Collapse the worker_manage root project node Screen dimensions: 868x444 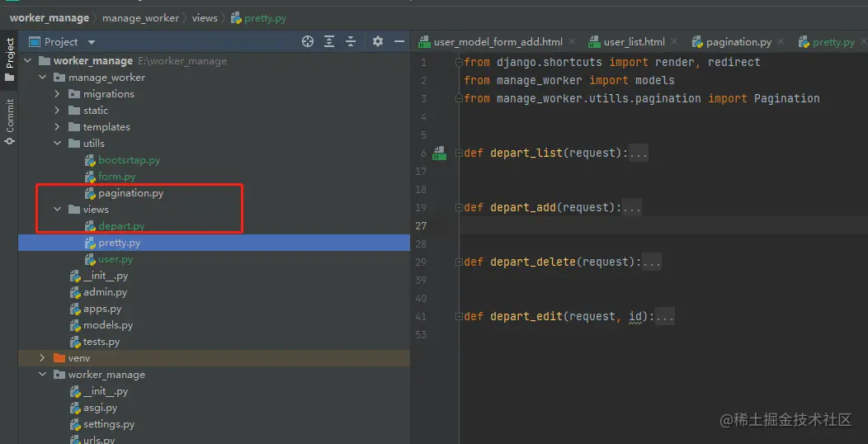pos(28,61)
